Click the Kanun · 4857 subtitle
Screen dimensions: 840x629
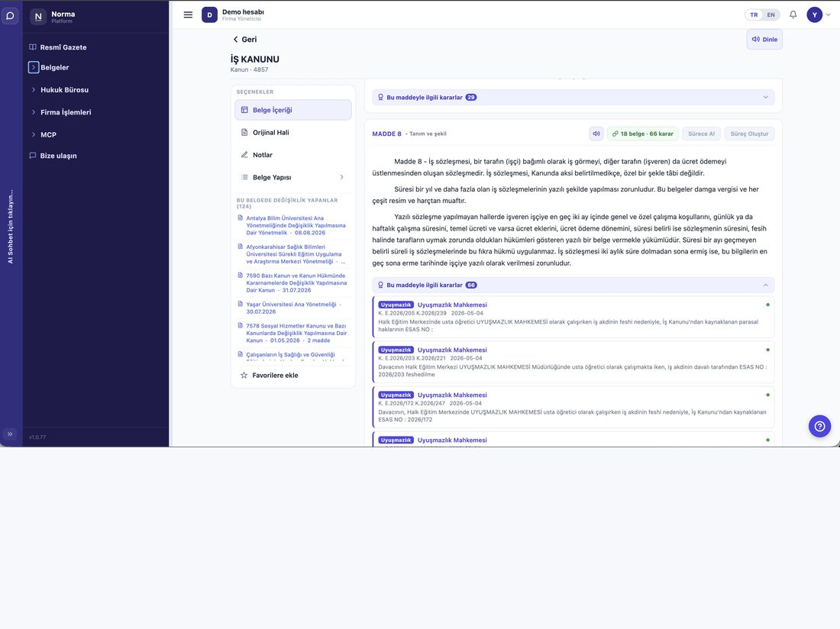(x=249, y=69)
